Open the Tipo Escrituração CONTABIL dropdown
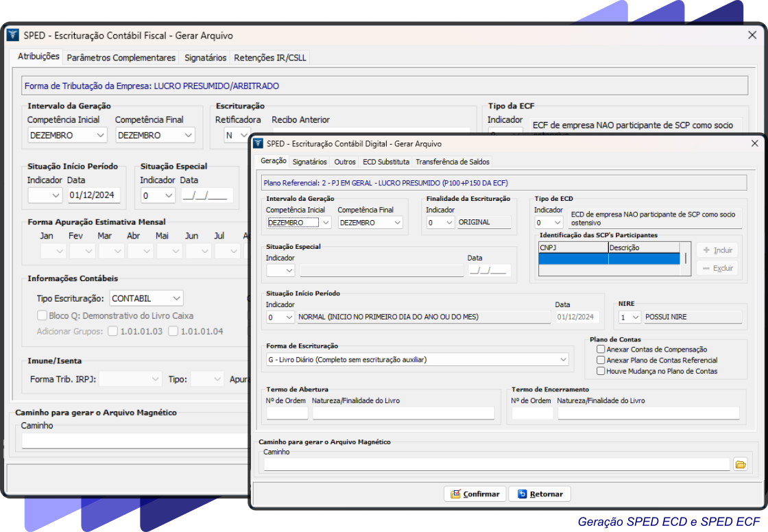This screenshot has height=532, width=768. click(177, 298)
